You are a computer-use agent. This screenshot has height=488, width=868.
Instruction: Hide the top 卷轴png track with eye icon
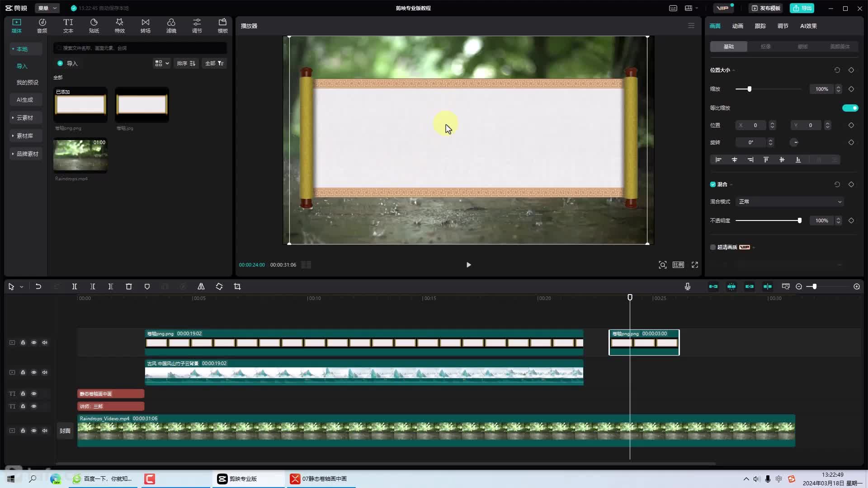pyautogui.click(x=34, y=343)
